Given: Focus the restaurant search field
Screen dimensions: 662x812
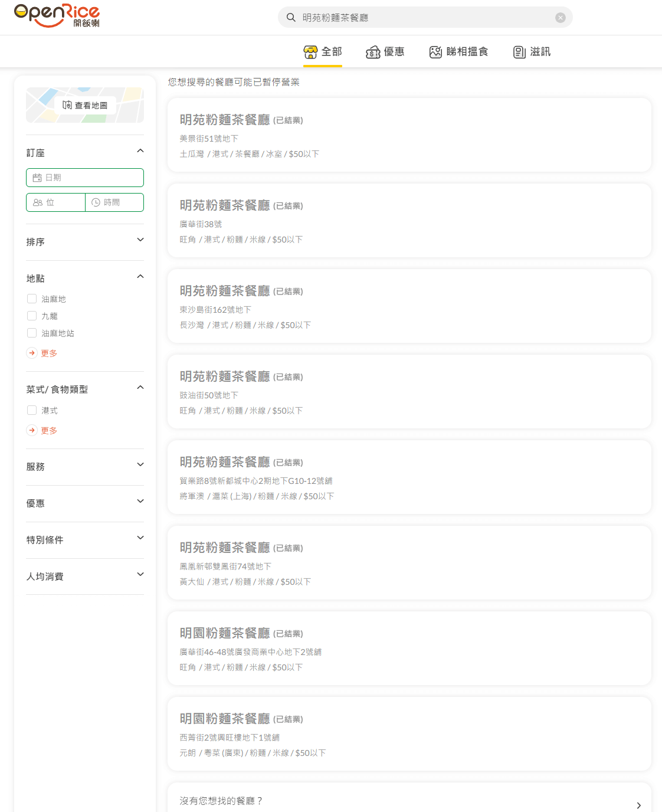Looking at the screenshot, I should (x=425, y=18).
